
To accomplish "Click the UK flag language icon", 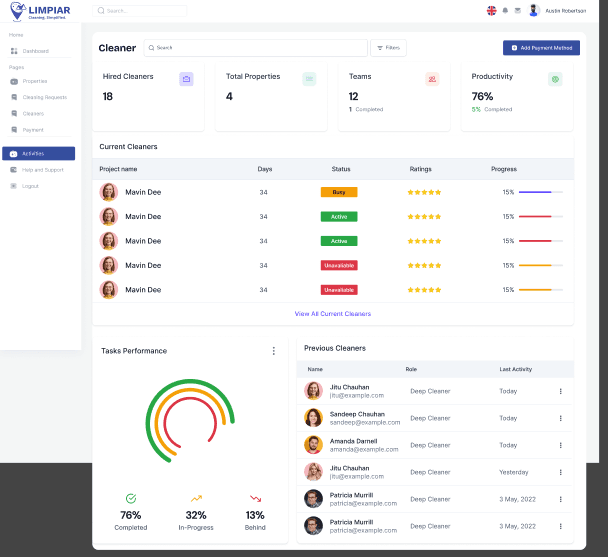I will click(x=491, y=10).
